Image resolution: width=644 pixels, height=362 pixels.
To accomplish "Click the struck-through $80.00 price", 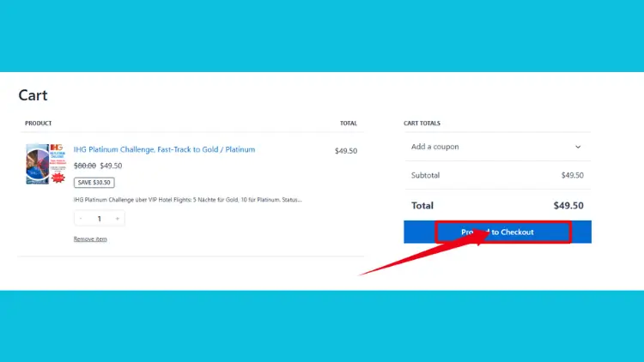I will (85, 166).
